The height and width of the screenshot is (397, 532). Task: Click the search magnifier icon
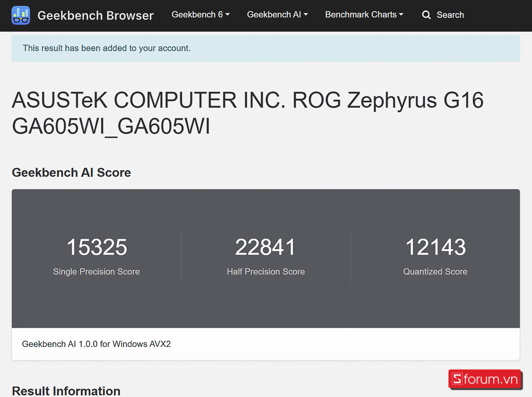click(426, 15)
